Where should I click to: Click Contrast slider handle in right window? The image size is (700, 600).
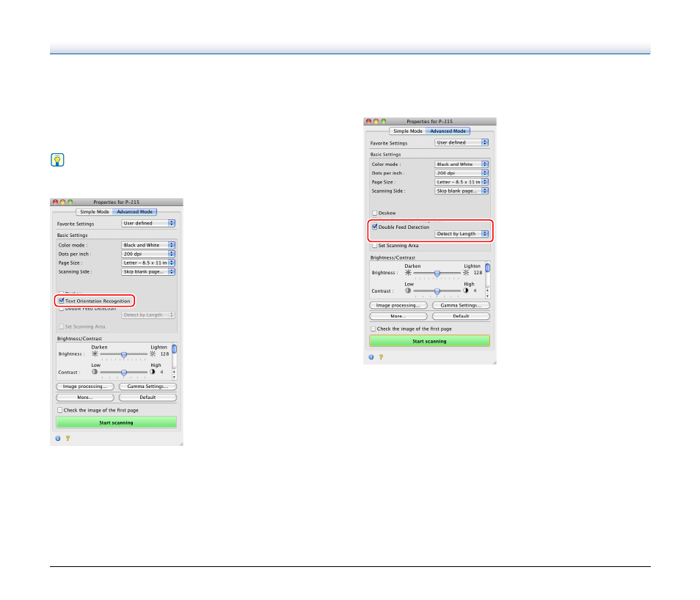coord(437,291)
